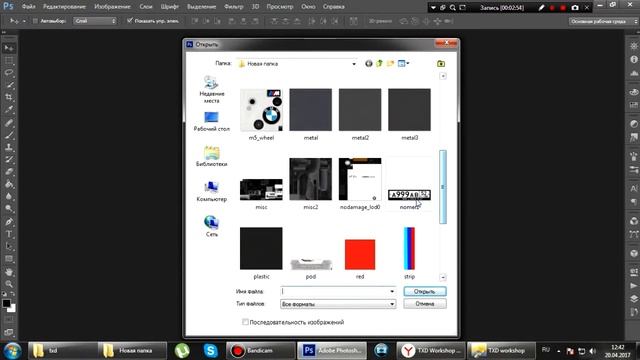Screen dimensions: 640x360
Task: Click the Bandicam pencil drawing icon
Action: pyautogui.click(x=541, y=7)
